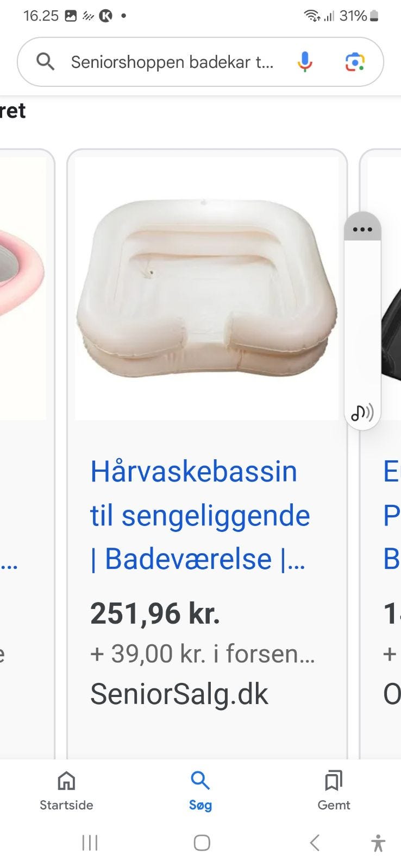Open the Gemt saved tab
Image resolution: width=401 pixels, height=868 pixels.
[x=334, y=791]
